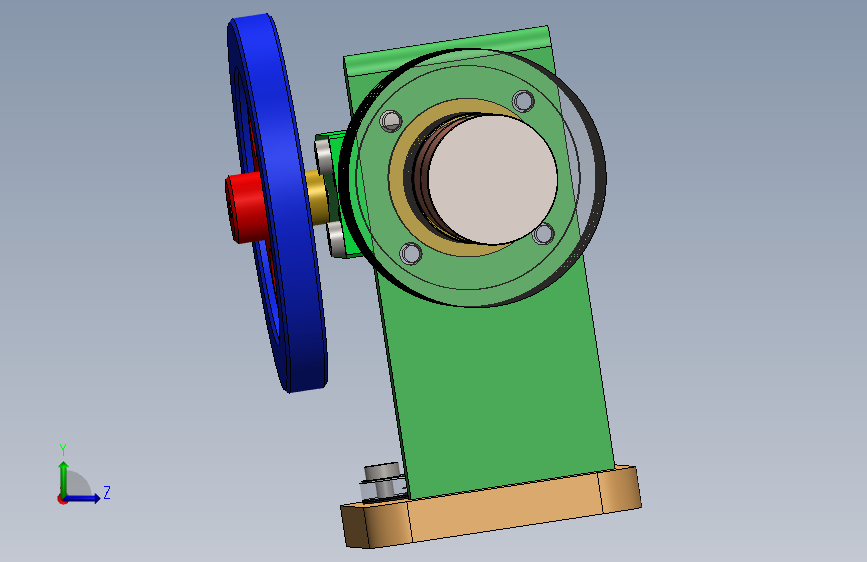
Task: Select the upper silver screw on the small bracket
Action: tap(322, 155)
